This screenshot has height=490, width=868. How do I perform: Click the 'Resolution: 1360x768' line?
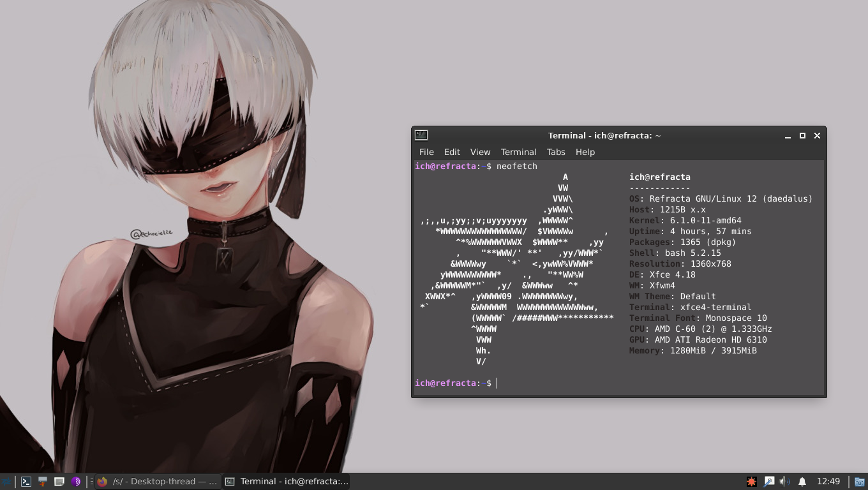(x=680, y=264)
